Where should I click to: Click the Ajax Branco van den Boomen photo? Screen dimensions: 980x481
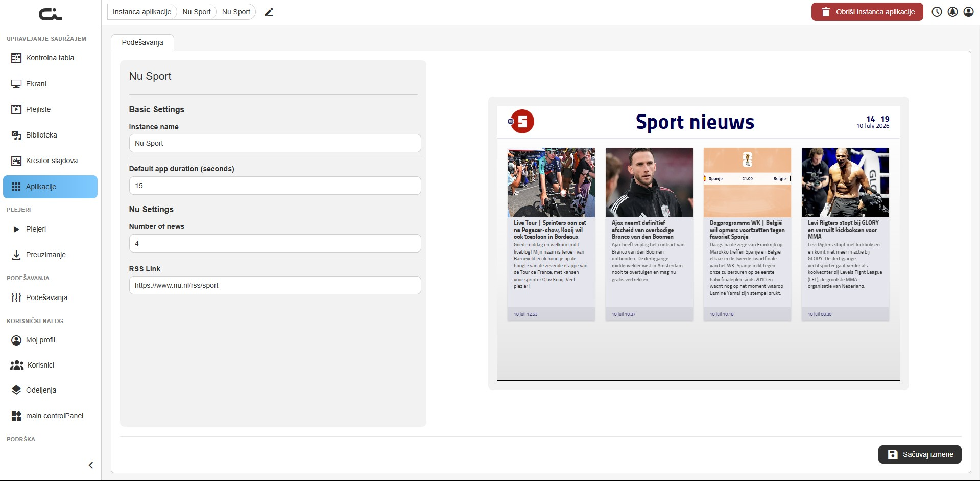point(649,182)
